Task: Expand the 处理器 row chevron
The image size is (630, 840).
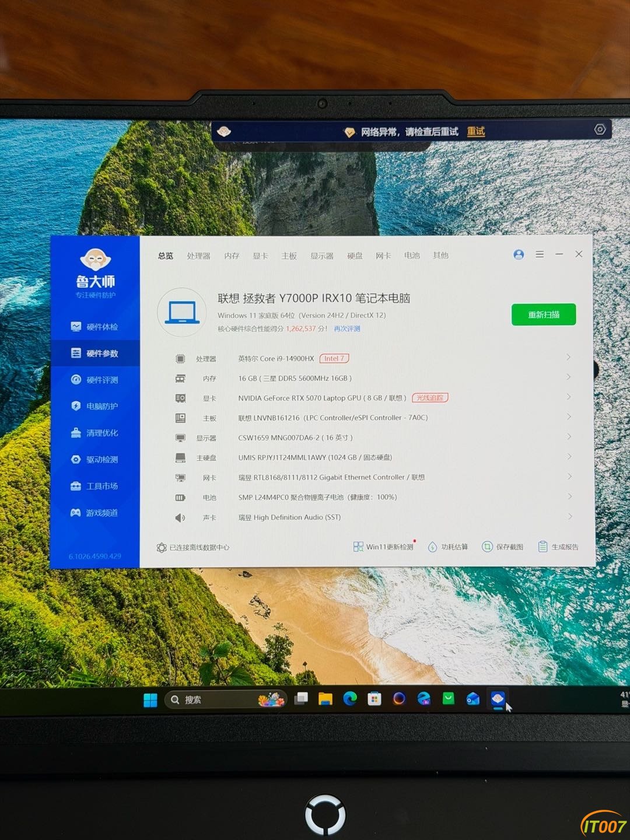Action: [x=568, y=357]
